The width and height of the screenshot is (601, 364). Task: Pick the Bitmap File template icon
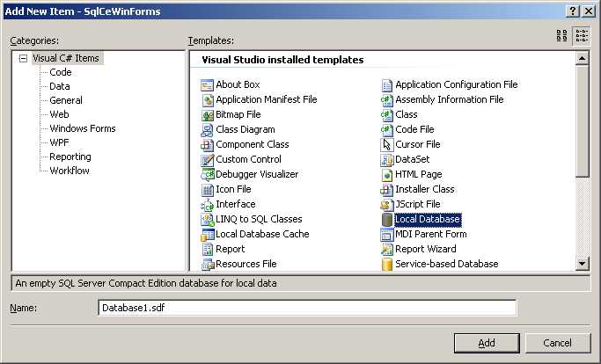pos(207,114)
